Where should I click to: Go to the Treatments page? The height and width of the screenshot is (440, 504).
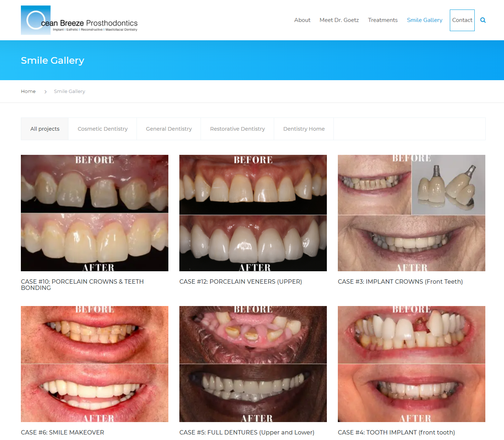point(382,20)
